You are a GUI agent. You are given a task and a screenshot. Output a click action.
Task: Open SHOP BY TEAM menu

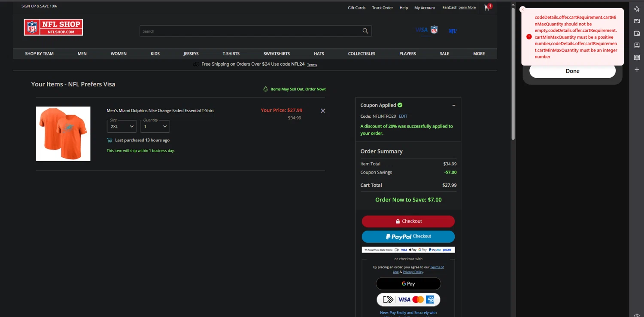tap(39, 54)
